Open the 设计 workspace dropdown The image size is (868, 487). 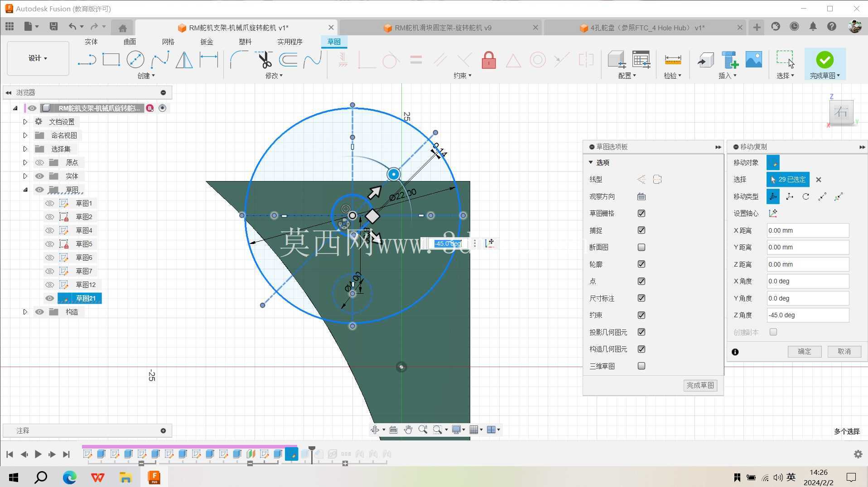38,58
